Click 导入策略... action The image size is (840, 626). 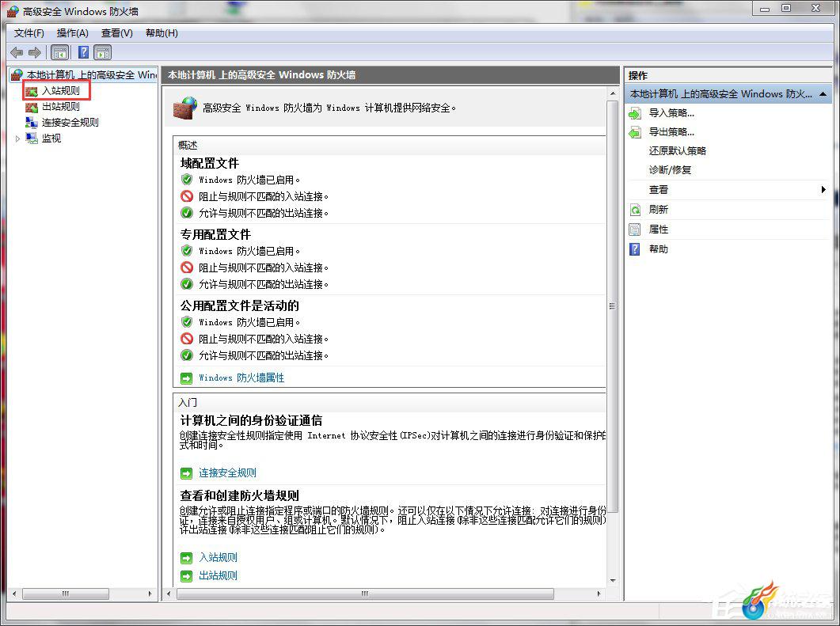(672, 113)
